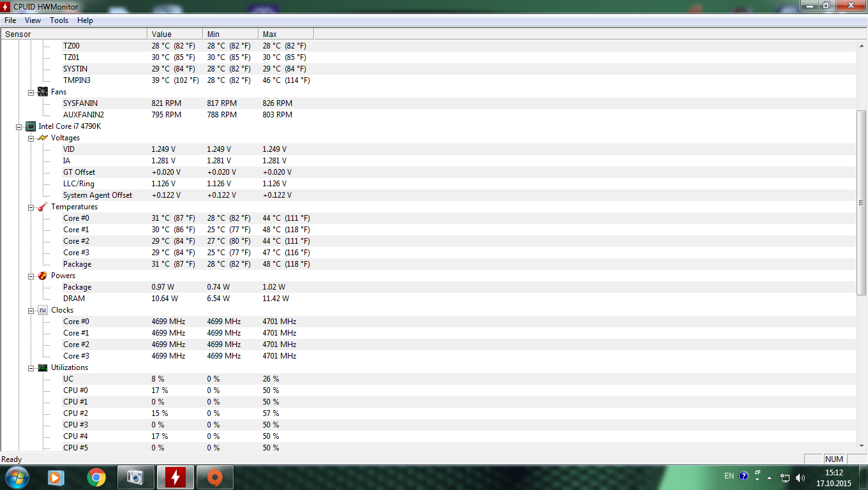The image size is (868, 490).
Task: Click the scrollbar down arrow
Action: click(861, 446)
